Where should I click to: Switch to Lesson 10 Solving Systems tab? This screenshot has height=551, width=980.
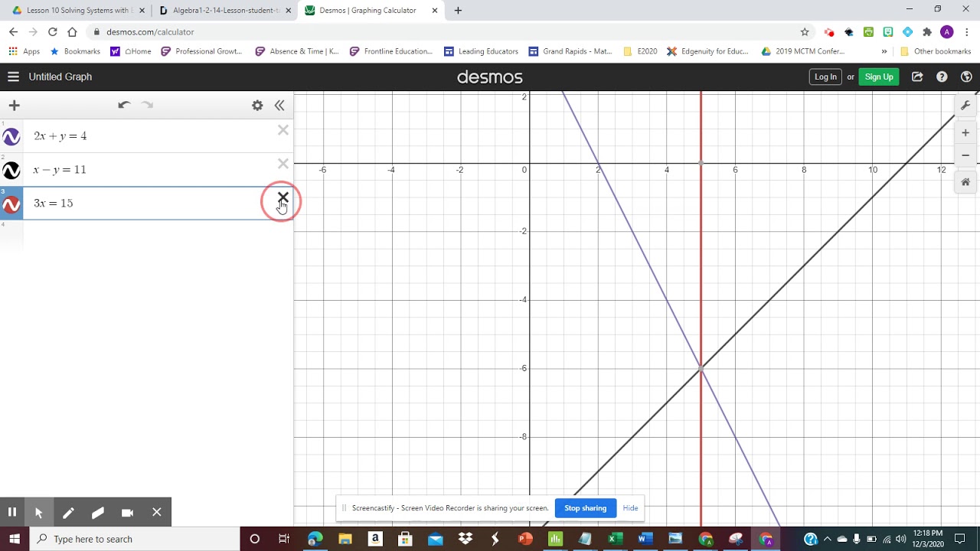[x=75, y=11]
